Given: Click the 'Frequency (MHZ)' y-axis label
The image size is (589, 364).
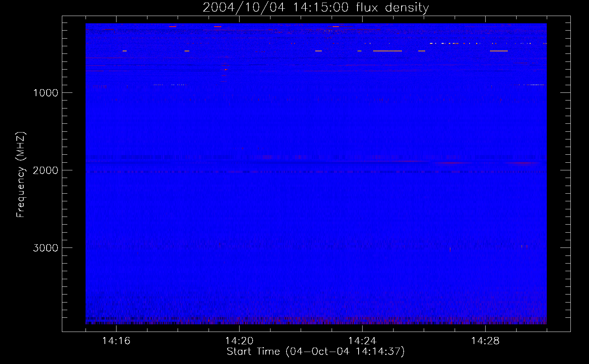Looking at the screenshot, I should pyautogui.click(x=21, y=175).
